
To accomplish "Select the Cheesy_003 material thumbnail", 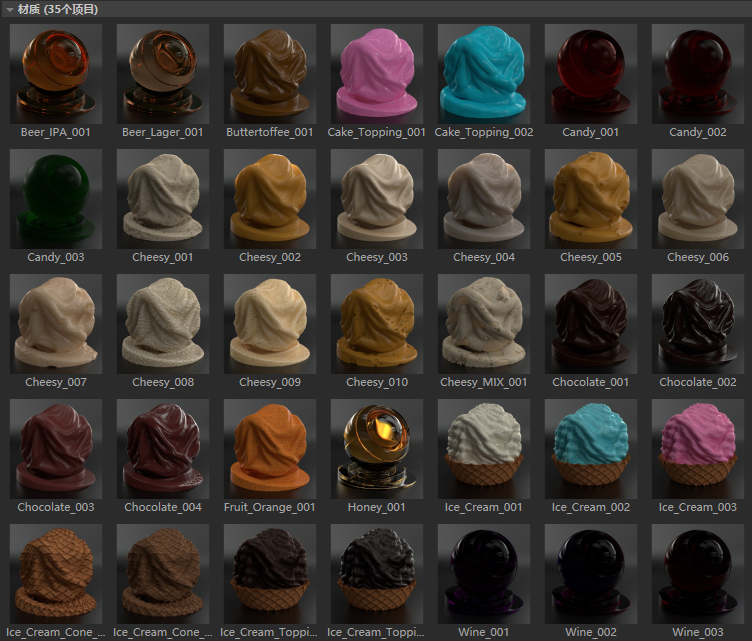I will (376, 199).
